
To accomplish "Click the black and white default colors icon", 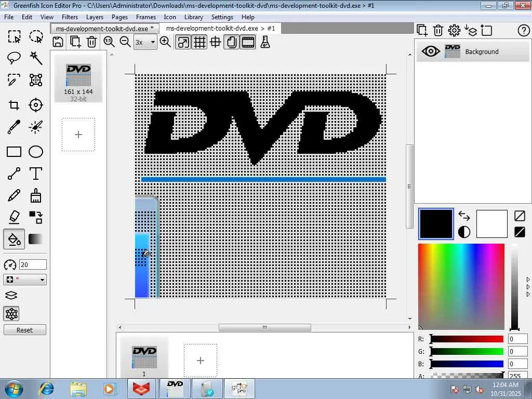I will pos(464,232).
